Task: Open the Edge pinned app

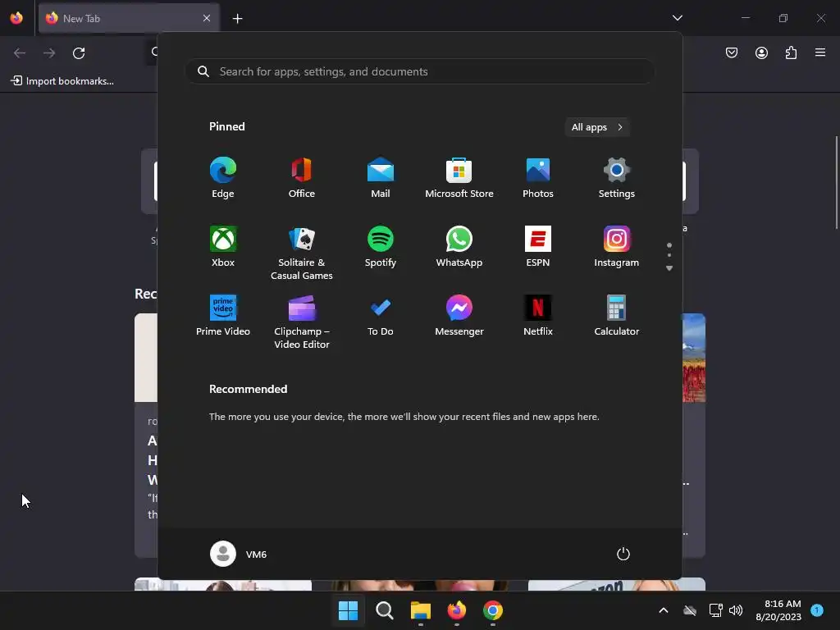Action: click(x=223, y=178)
